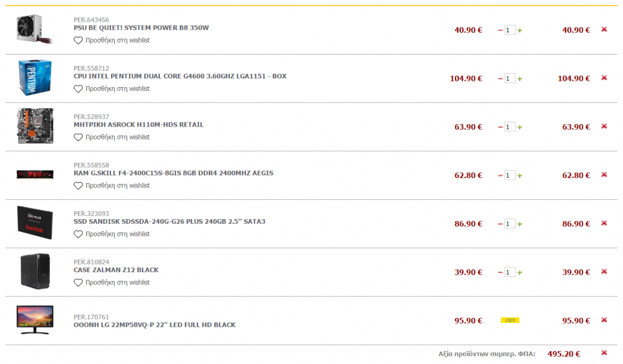Click heart icon next to Zalman Z12 case
This screenshot has height=364, width=623.
tap(78, 282)
